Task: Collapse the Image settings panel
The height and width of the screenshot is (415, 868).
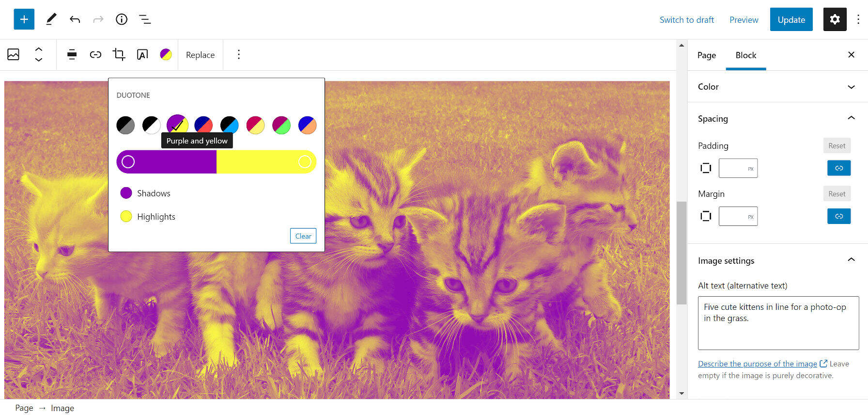Action: point(778,261)
